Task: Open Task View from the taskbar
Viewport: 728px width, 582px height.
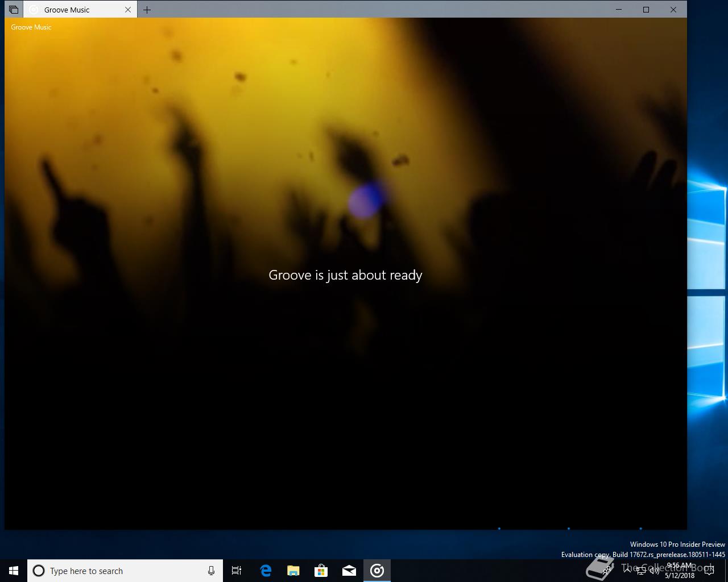Action: click(237, 571)
